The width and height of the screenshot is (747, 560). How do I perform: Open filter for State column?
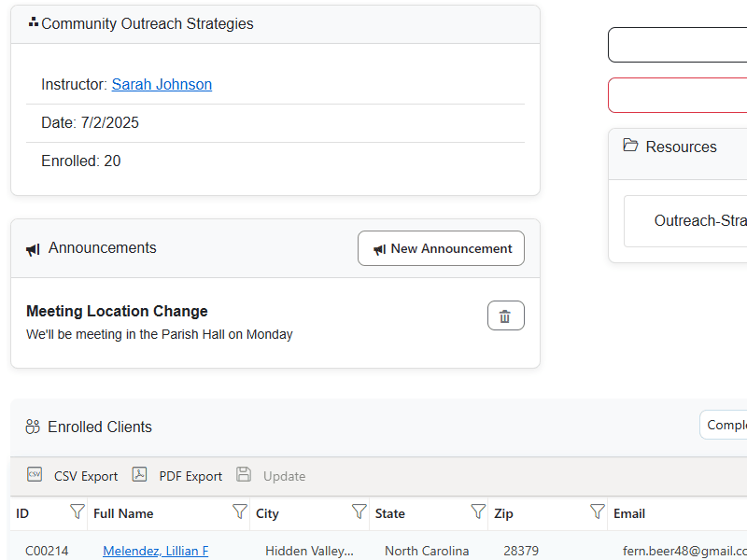[x=478, y=511]
